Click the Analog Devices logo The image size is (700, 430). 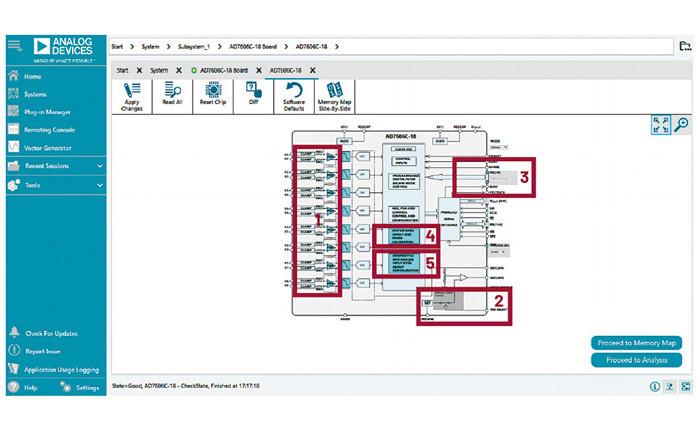tap(63, 48)
